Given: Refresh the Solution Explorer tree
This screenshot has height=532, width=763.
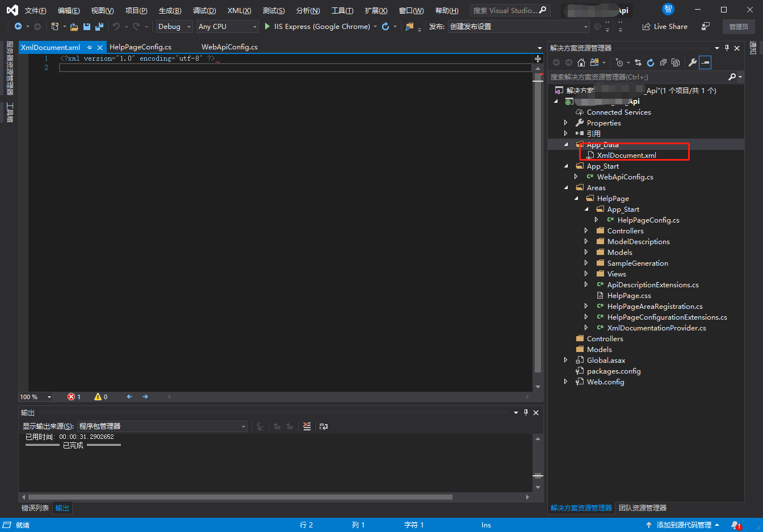Looking at the screenshot, I should pyautogui.click(x=651, y=62).
